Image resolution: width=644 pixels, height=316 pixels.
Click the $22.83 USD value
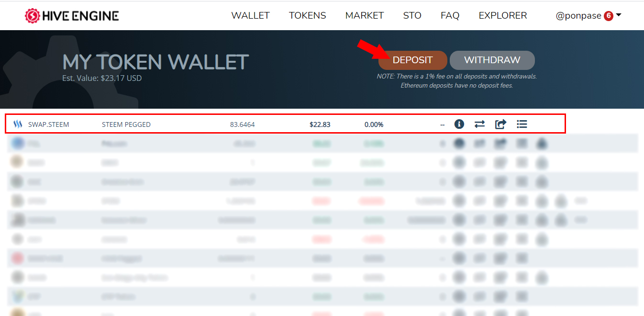point(320,124)
